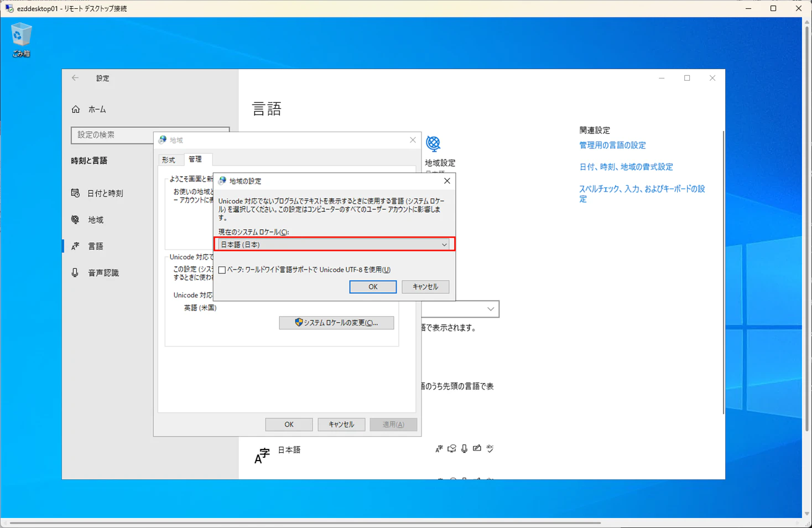Open スペルチェック、入力、およびキーボードの設定 link
This screenshot has height=528, width=812.
[642, 194]
